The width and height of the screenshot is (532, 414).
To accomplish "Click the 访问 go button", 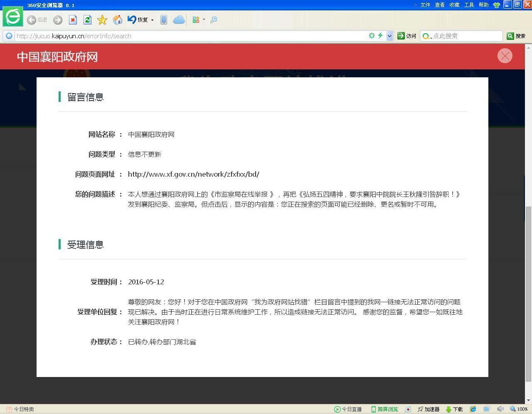I will coord(407,36).
